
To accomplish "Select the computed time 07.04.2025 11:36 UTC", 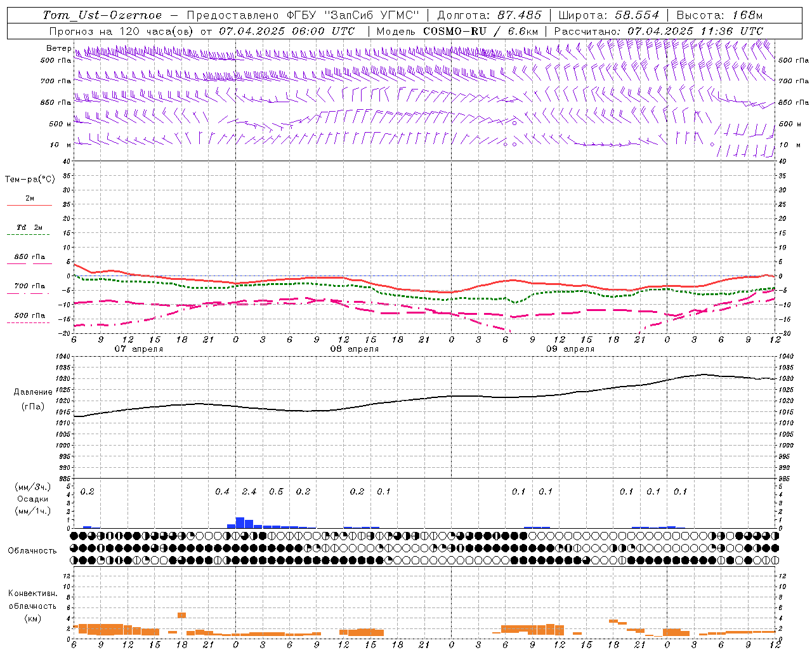I will coord(695,31).
